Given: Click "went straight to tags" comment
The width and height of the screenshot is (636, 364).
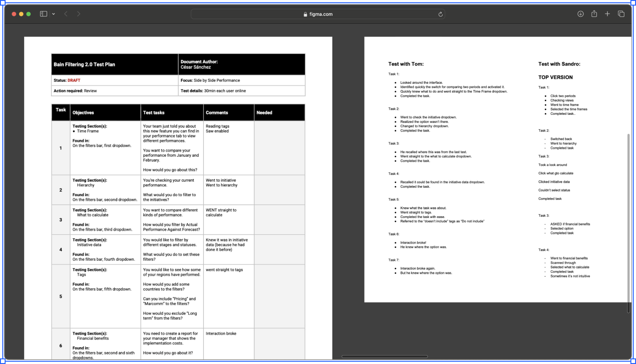Looking at the screenshot, I should 225,270.
